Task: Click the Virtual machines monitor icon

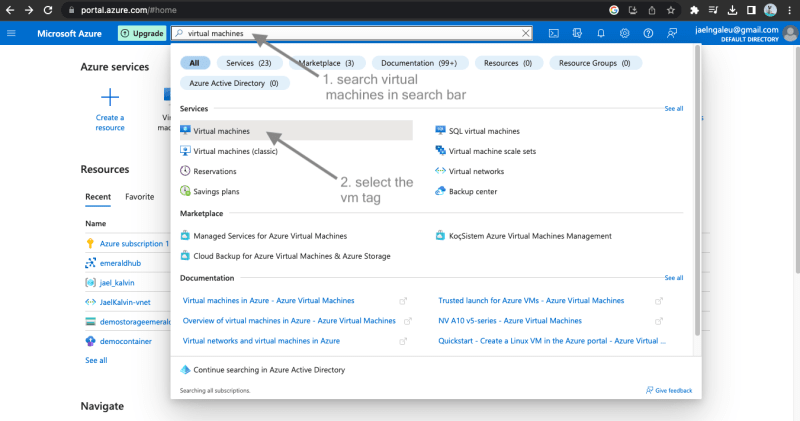Action: coord(185,130)
